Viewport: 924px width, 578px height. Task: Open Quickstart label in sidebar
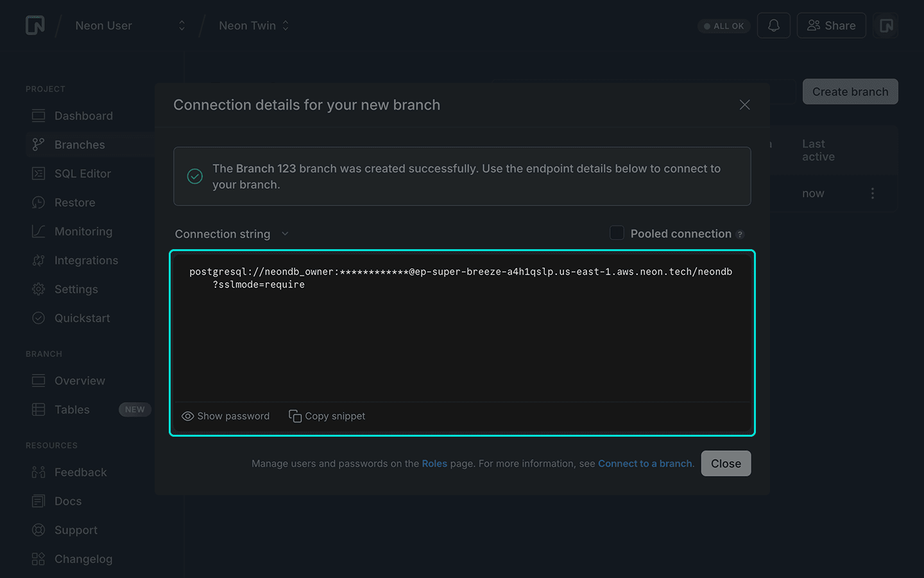pyautogui.click(x=82, y=318)
